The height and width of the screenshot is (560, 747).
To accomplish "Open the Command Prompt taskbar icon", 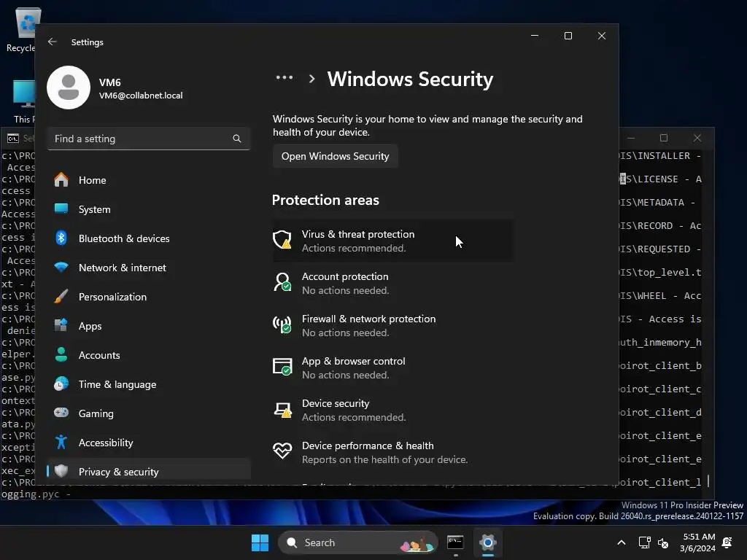I will 455,542.
